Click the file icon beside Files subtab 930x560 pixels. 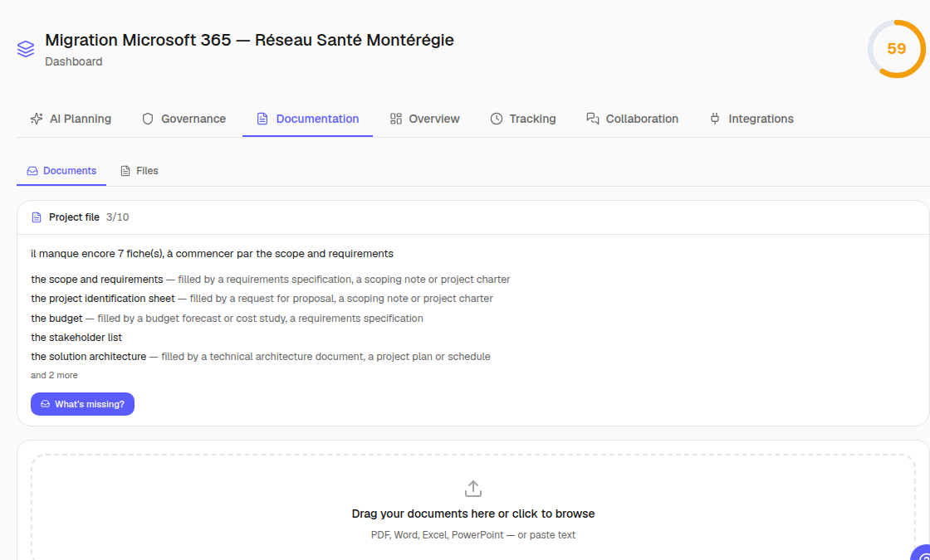point(125,171)
